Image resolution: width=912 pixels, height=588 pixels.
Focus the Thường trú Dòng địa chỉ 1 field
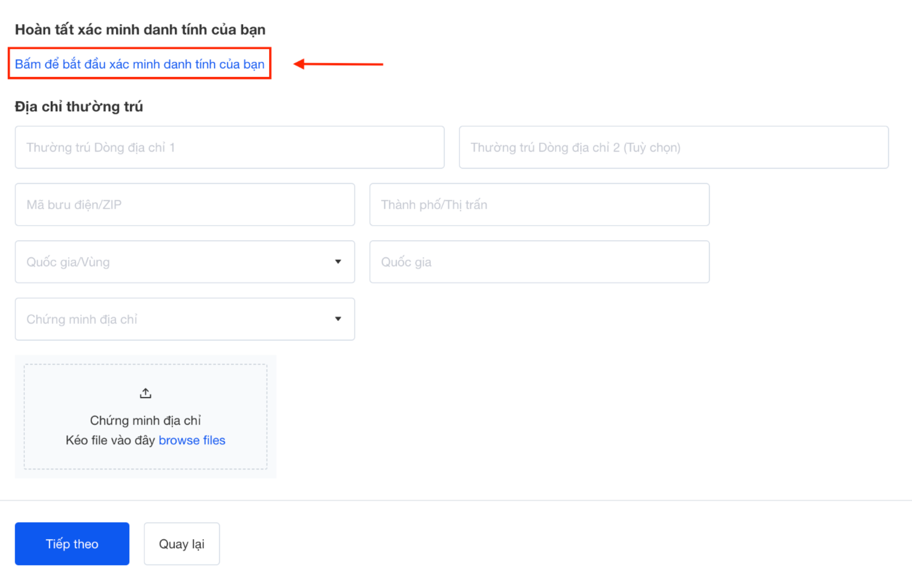[229, 148]
